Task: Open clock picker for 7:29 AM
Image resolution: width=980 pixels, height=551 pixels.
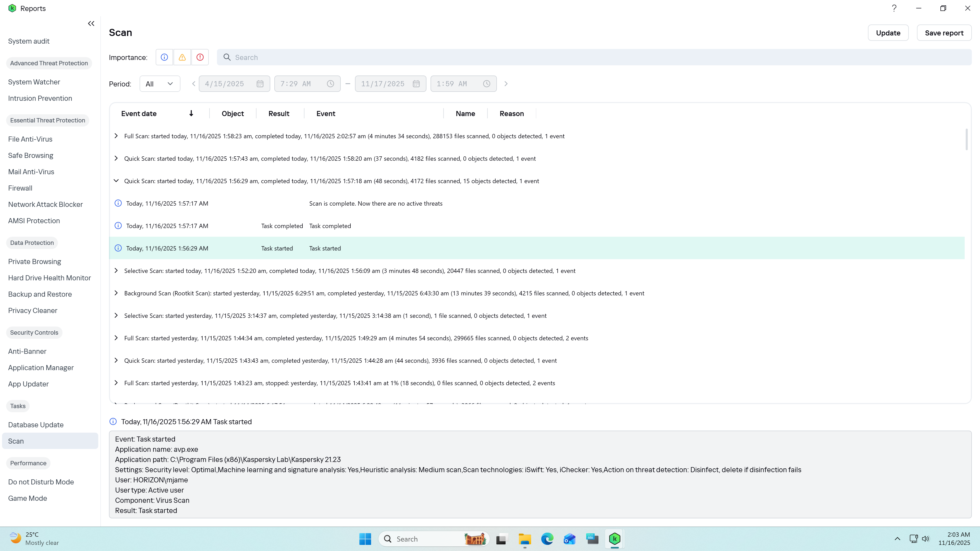Action: click(330, 84)
